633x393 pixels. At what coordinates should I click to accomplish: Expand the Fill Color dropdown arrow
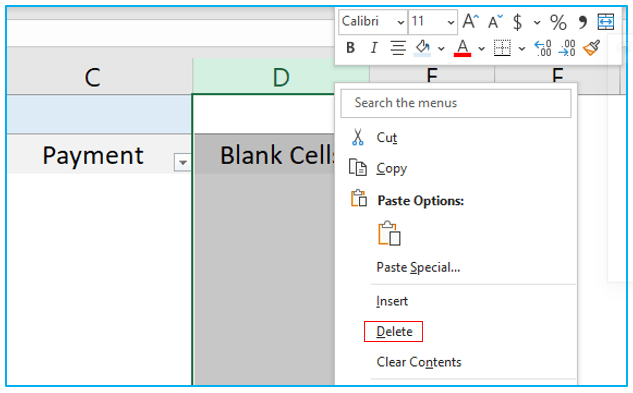(441, 49)
